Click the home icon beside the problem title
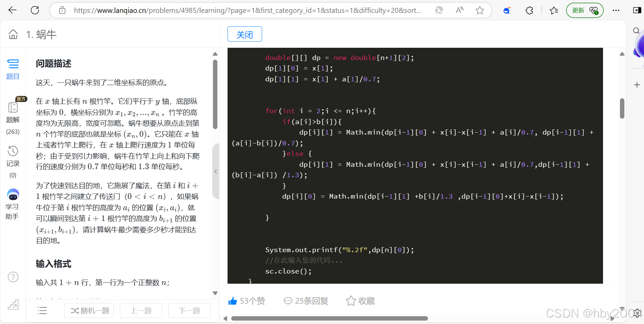 [x=13, y=34]
